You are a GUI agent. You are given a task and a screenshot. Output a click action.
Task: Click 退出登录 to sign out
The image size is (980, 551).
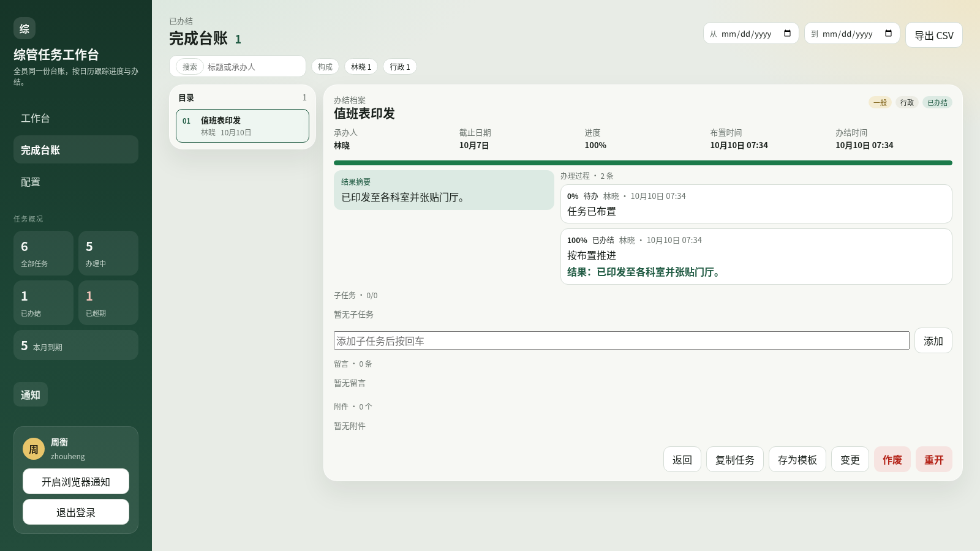point(76,512)
